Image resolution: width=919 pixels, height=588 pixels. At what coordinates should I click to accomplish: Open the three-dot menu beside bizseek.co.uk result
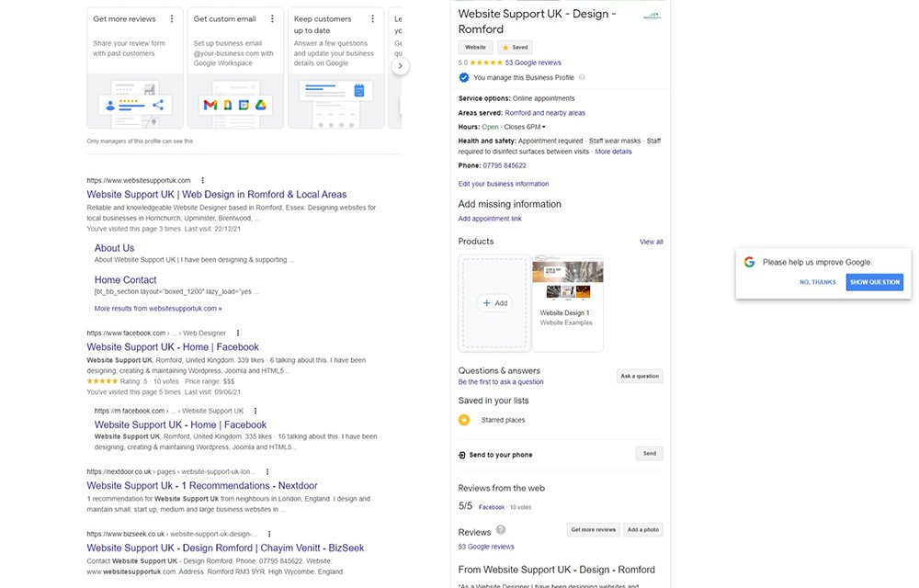[269, 534]
